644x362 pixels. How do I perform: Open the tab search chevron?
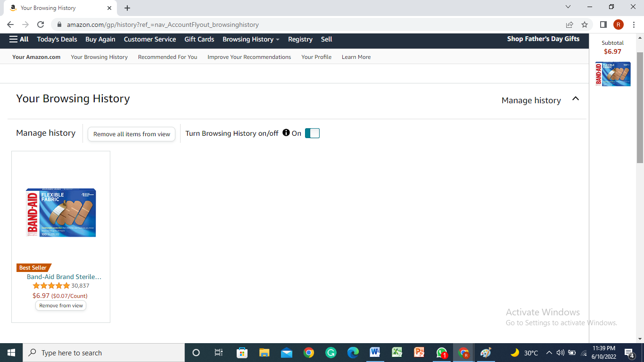pos(568,7)
